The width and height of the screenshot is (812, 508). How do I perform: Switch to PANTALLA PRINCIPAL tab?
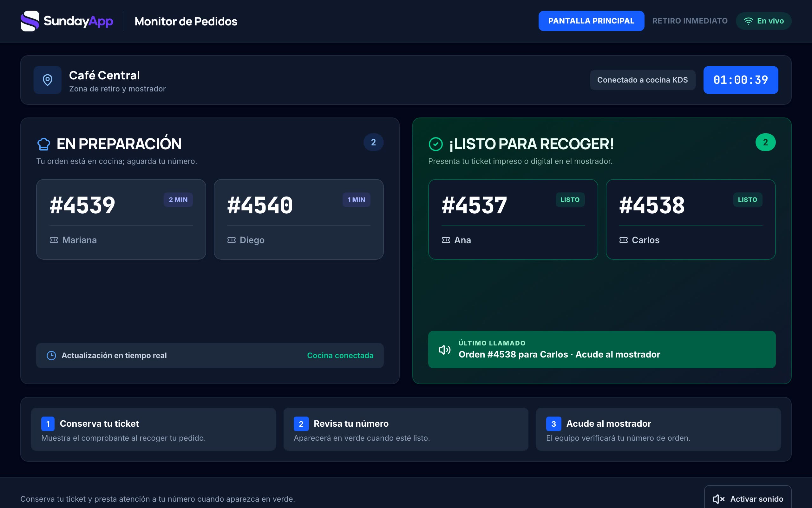click(591, 21)
